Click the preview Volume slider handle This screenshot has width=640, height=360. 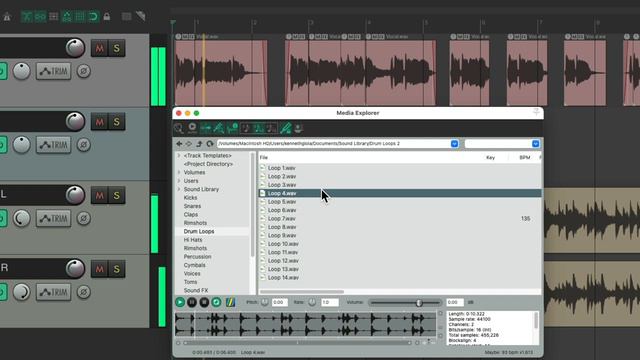(x=419, y=303)
